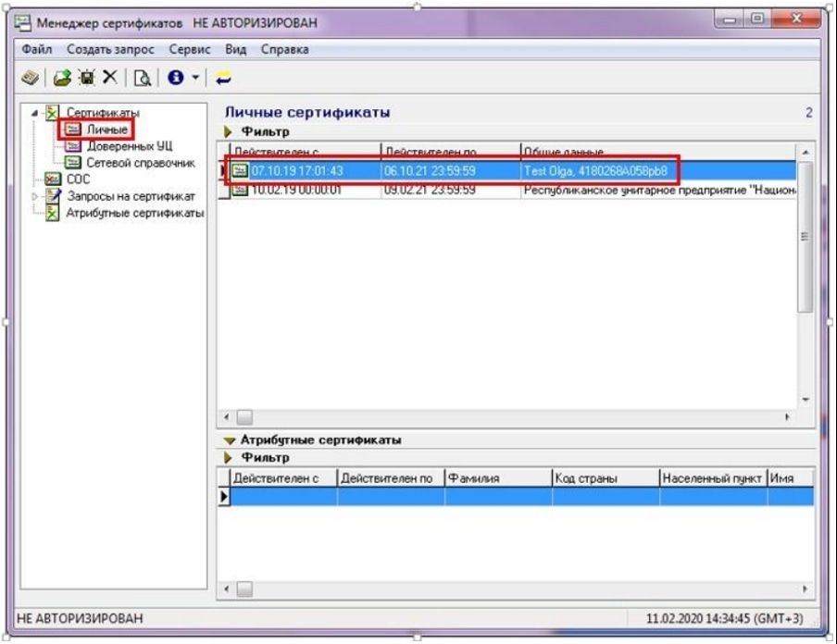837x644 pixels.
Task: Click the book icon in the toolbar
Action: (x=31, y=79)
